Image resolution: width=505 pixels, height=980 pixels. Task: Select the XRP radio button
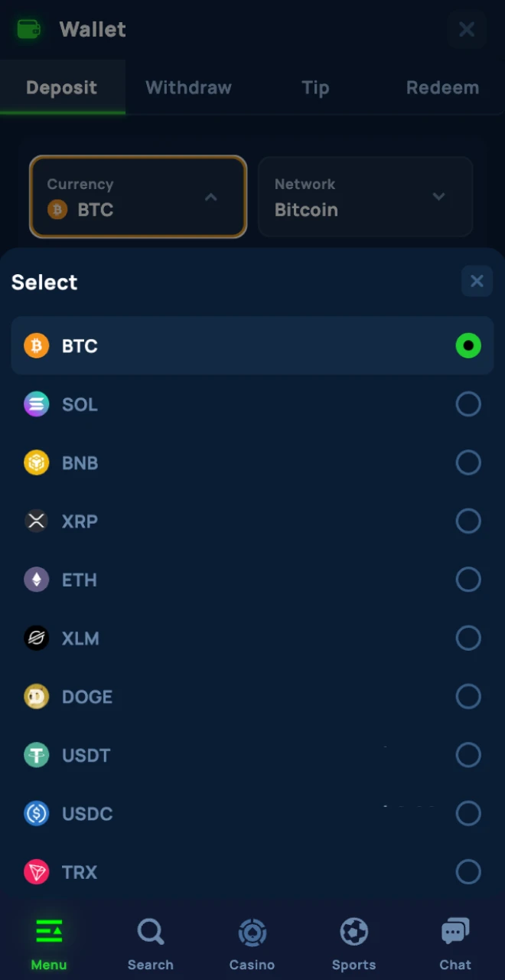(x=468, y=521)
